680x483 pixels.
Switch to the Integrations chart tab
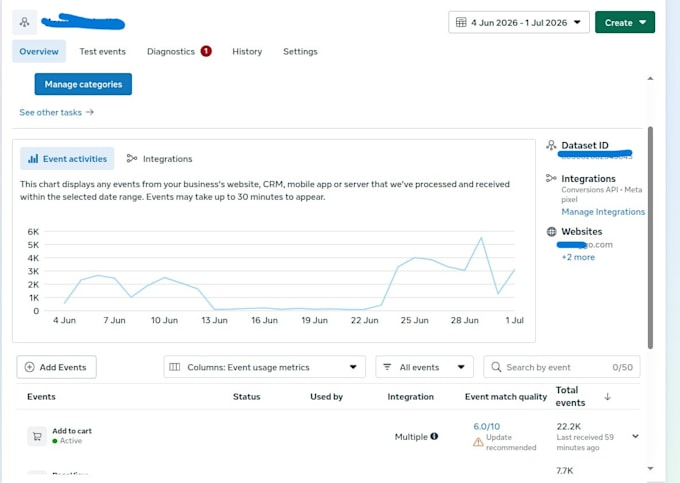coord(159,159)
